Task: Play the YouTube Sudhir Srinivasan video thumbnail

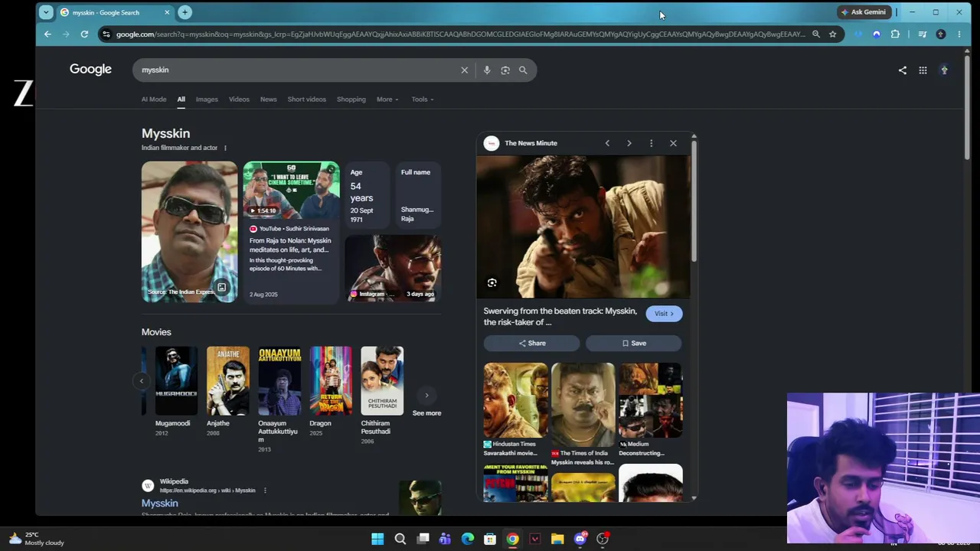Action: pyautogui.click(x=291, y=189)
